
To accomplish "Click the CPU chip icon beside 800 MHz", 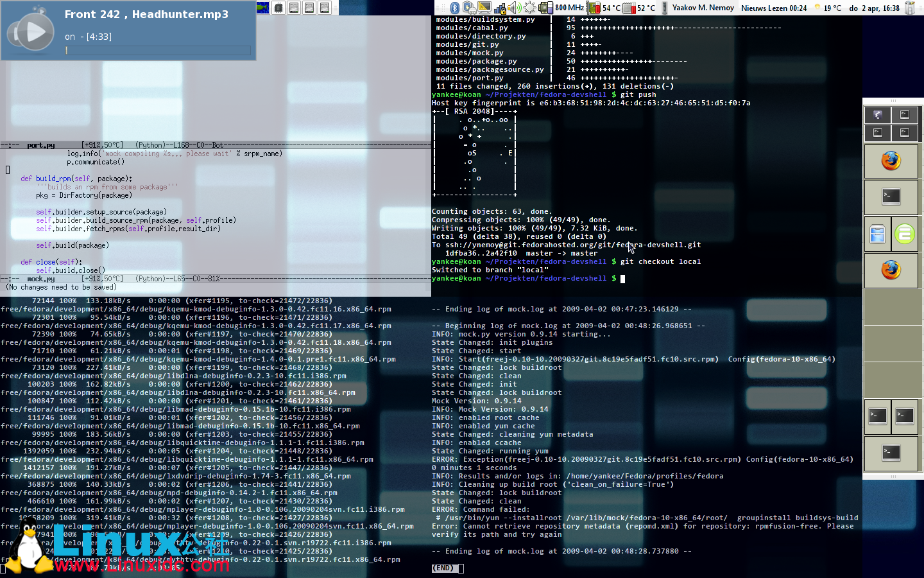I will pos(545,8).
